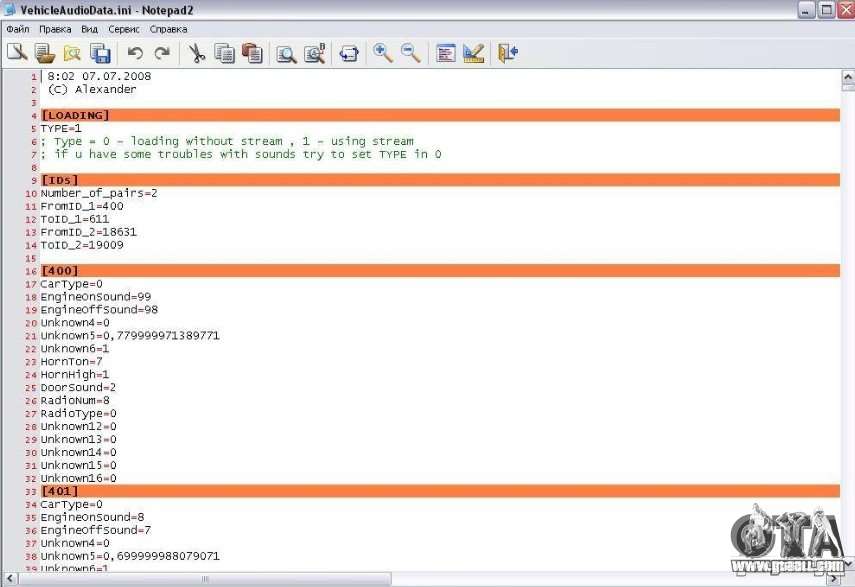Save the file with the floppy icon

[100, 53]
